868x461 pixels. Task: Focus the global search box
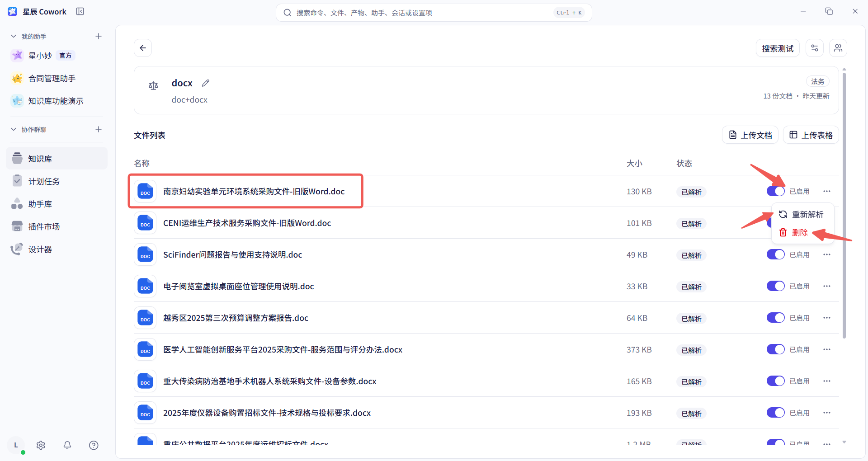coord(434,13)
